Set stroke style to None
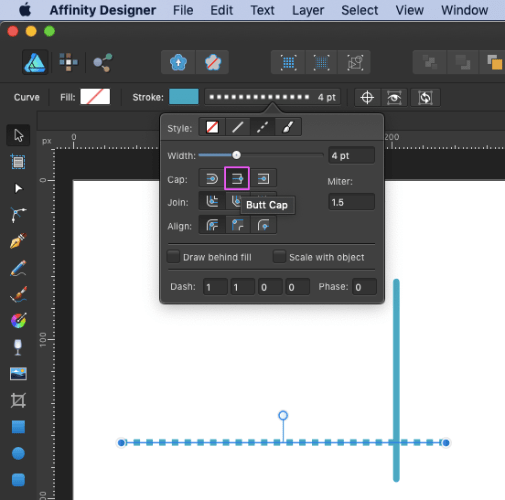Viewport: 505px width, 500px height. tap(212, 127)
